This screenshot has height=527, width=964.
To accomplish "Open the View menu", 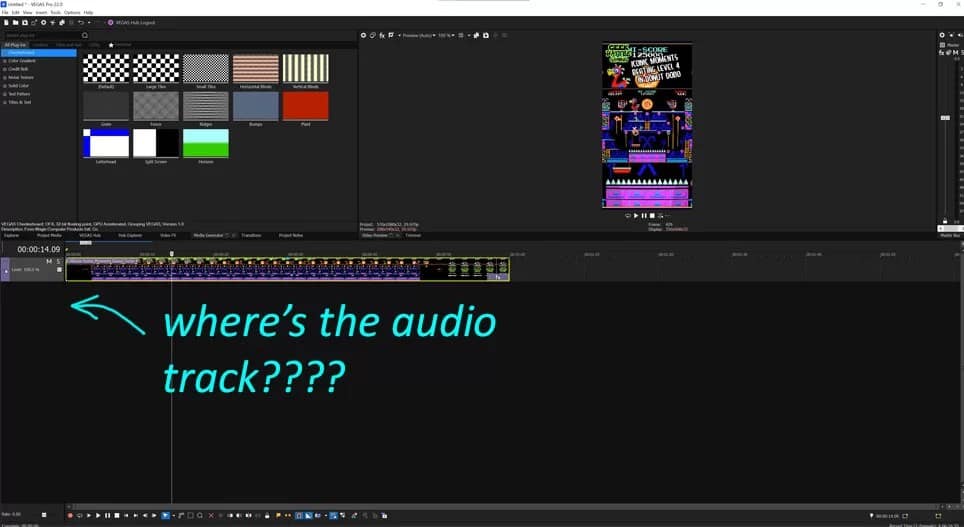I will tap(28, 12).
